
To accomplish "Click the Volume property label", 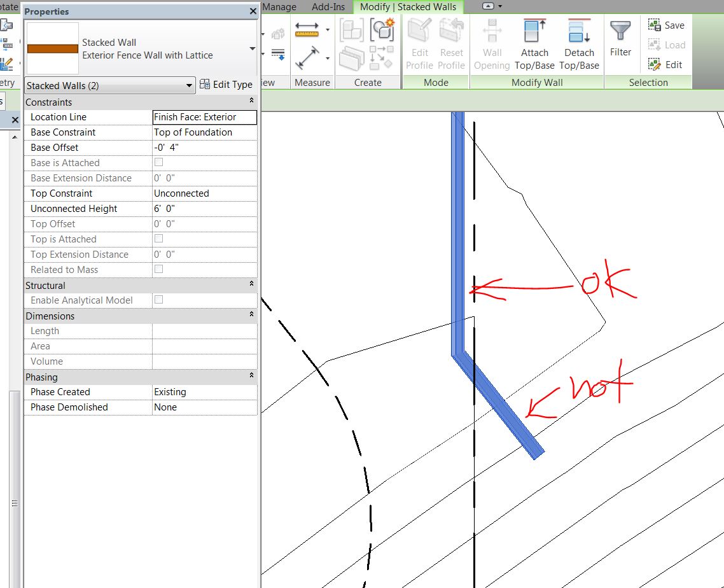I will coord(46,361).
